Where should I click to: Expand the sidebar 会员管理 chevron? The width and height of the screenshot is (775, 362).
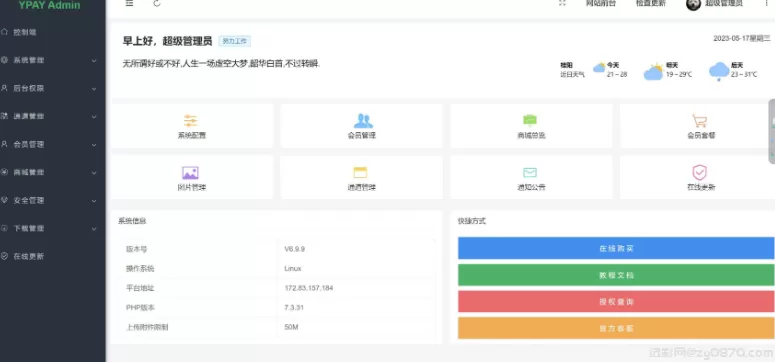(x=94, y=144)
